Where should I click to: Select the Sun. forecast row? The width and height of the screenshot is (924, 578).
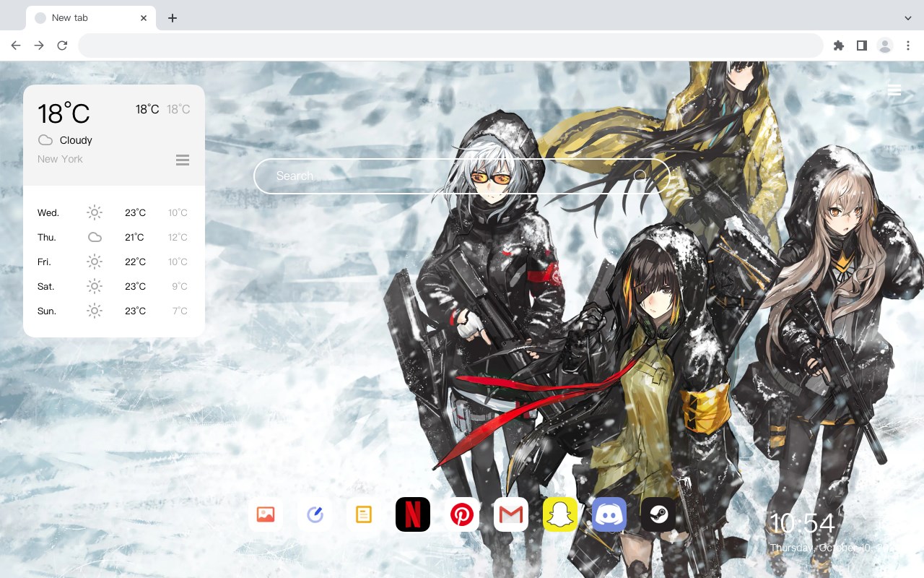coord(114,311)
